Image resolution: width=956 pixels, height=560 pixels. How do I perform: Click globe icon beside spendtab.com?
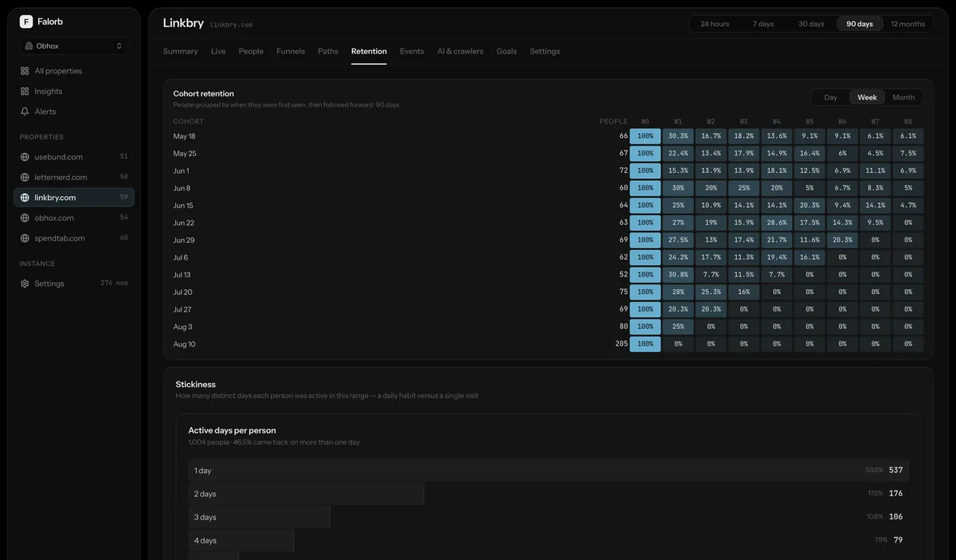[25, 238]
